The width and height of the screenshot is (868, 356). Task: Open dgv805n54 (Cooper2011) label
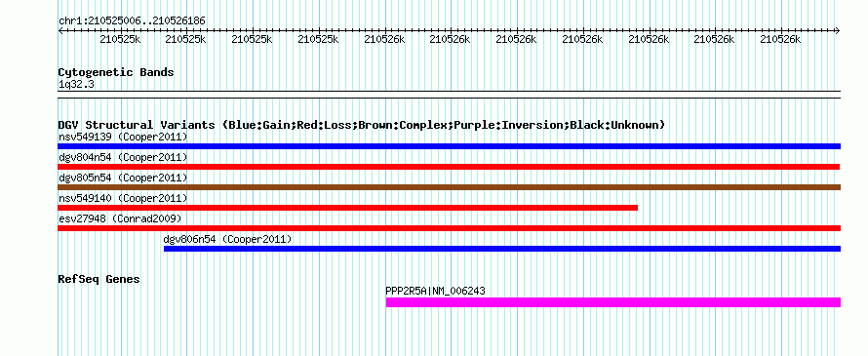[x=123, y=178]
